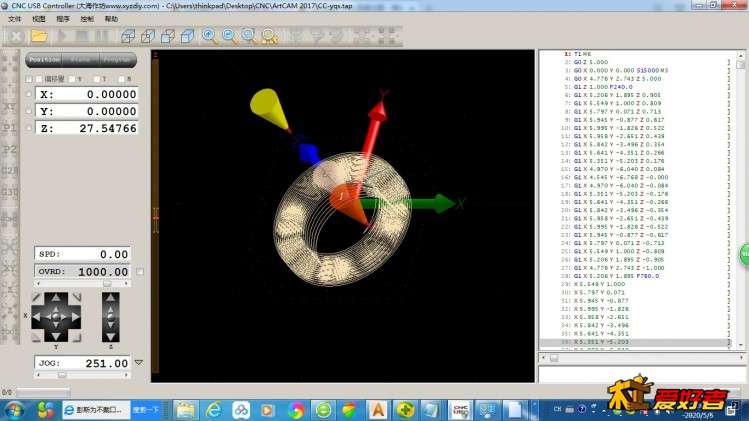Click the P2 sidebar icon

coord(10,149)
